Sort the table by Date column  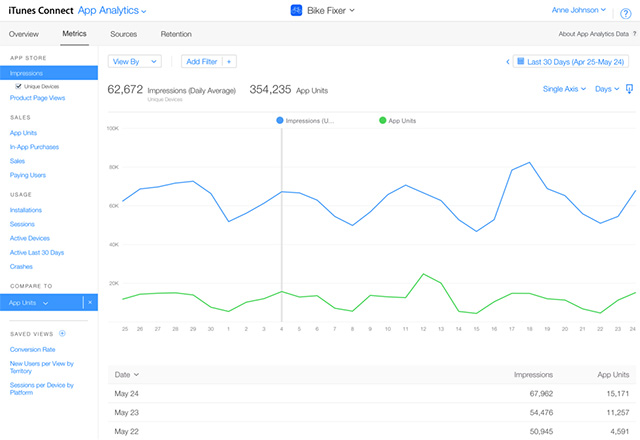(127, 375)
